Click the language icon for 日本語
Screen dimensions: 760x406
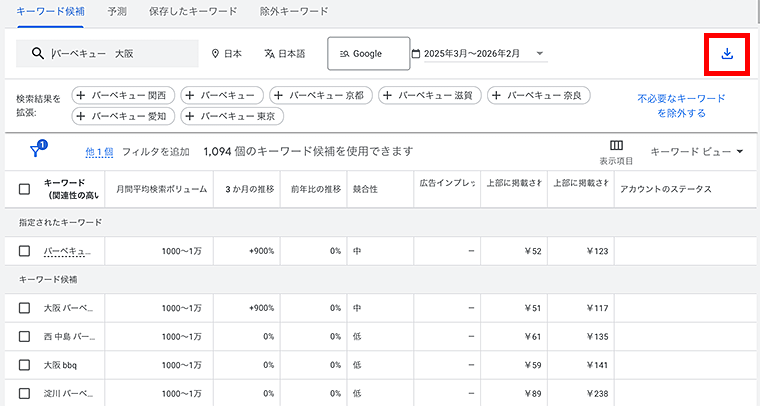click(x=269, y=54)
